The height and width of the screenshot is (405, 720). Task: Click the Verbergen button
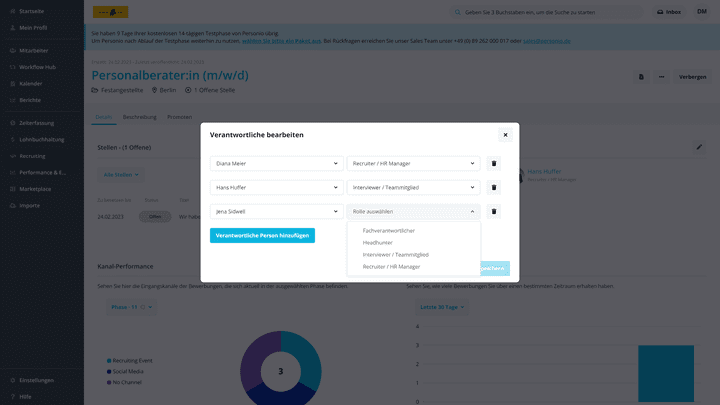click(x=692, y=77)
